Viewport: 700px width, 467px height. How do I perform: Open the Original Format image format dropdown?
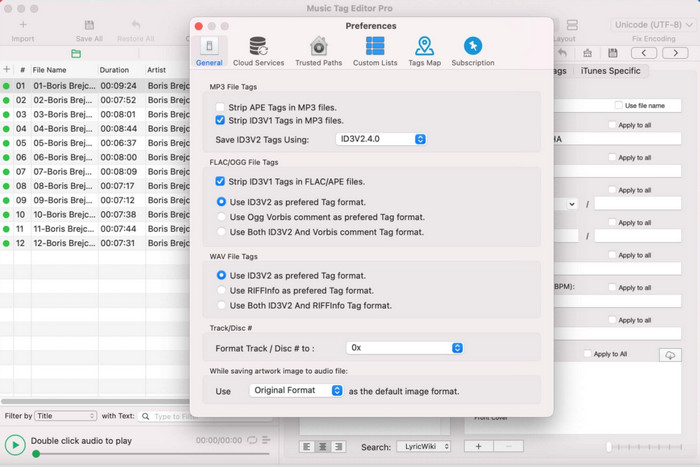click(x=296, y=391)
